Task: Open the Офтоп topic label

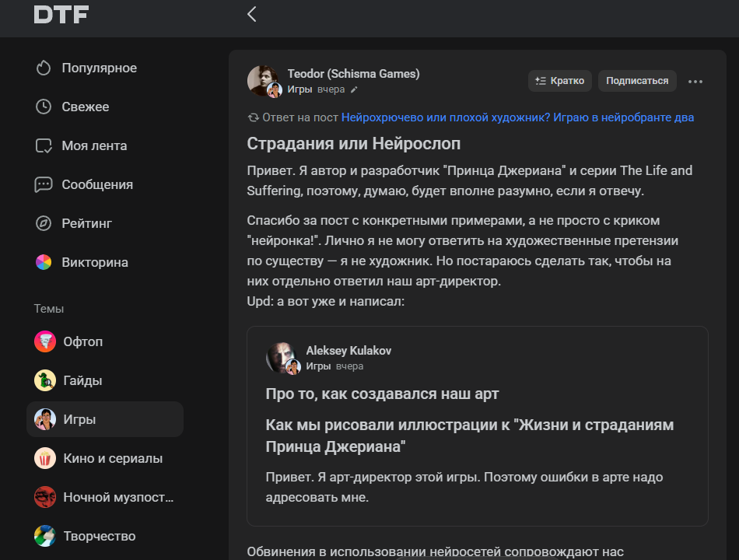Action: (x=83, y=341)
